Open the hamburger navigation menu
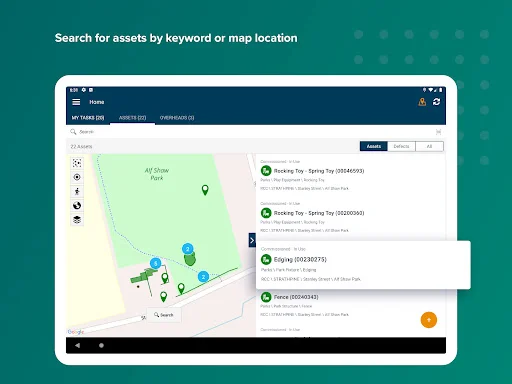 pyautogui.click(x=76, y=102)
